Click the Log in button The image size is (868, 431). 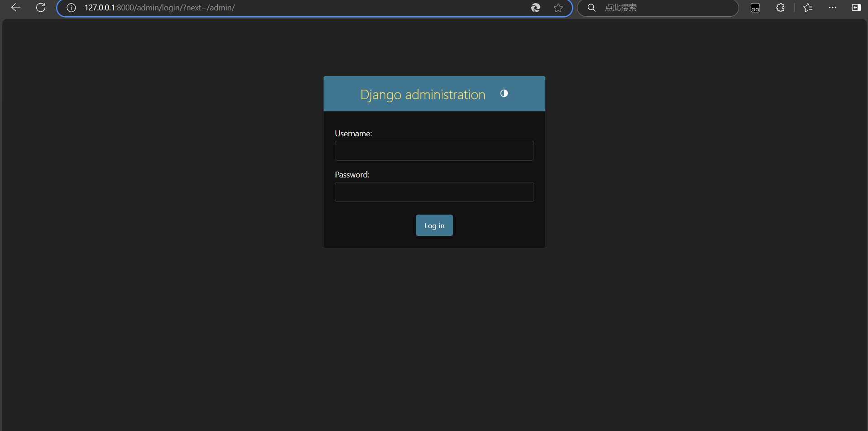(x=434, y=225)
